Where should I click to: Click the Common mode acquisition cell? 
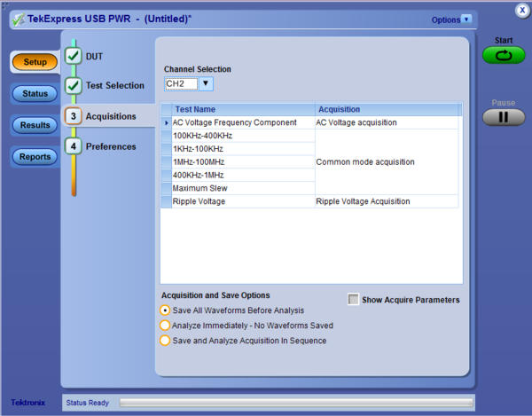pos(387,162)
